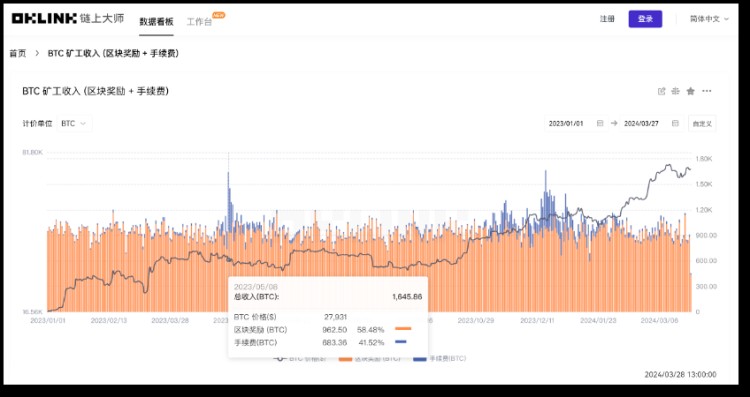Click the purple 登录 login button

click(645, 19)
